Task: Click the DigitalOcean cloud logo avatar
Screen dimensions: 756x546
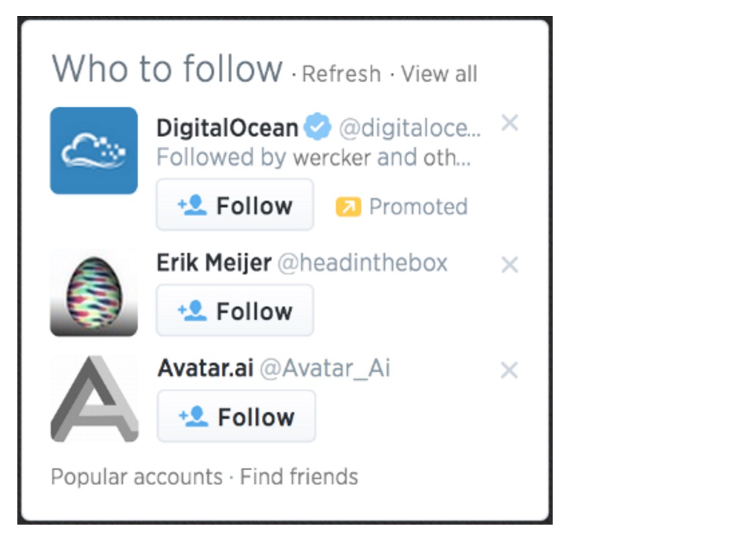Action: point(94,151)
